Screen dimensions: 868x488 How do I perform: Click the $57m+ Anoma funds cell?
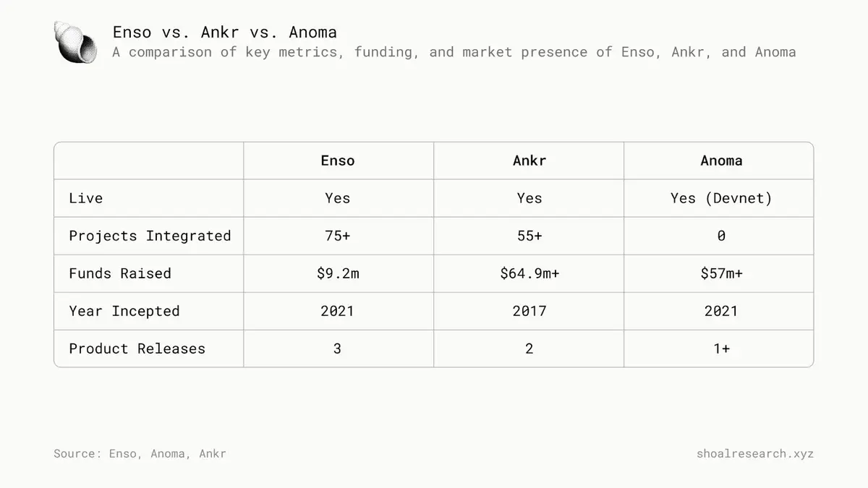[x=721, y=273]
